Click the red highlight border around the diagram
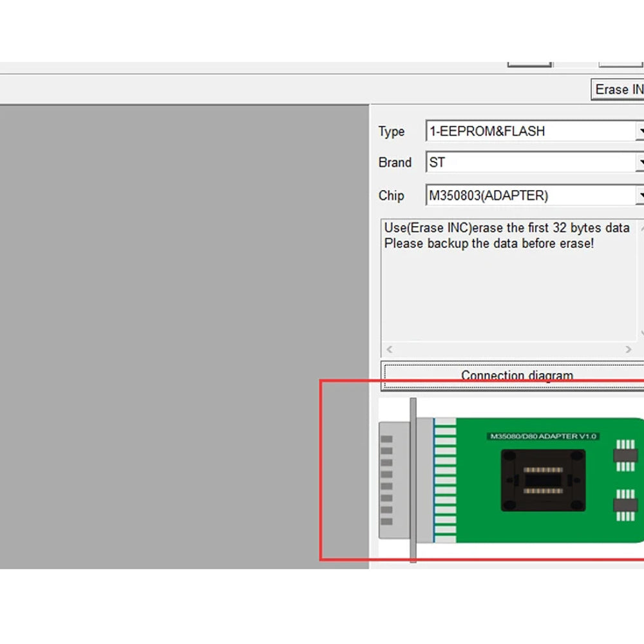This screenshot has width=644, height=644. point(322,470)
